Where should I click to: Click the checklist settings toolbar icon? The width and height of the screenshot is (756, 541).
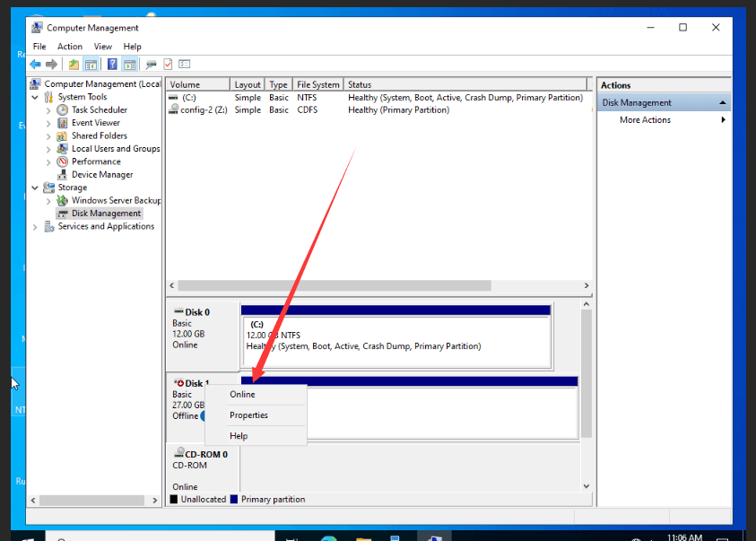tap(184, 64)
